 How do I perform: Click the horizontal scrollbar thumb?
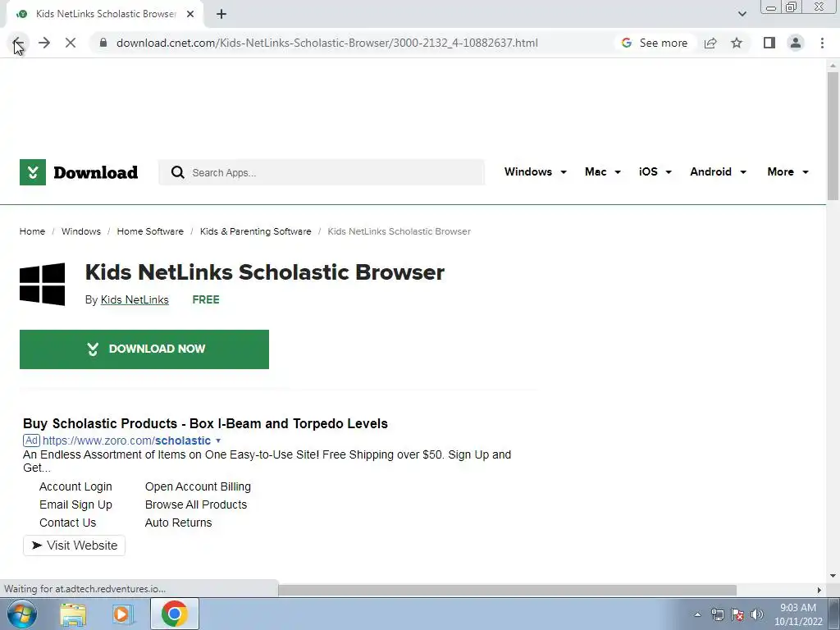click(507, 590)
